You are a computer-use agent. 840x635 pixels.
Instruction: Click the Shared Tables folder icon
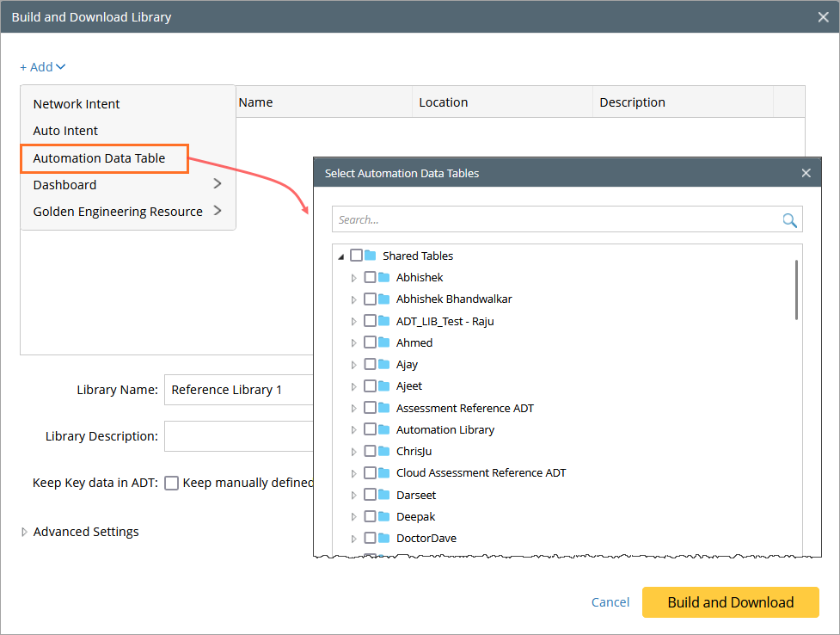(x=371, y=256)
